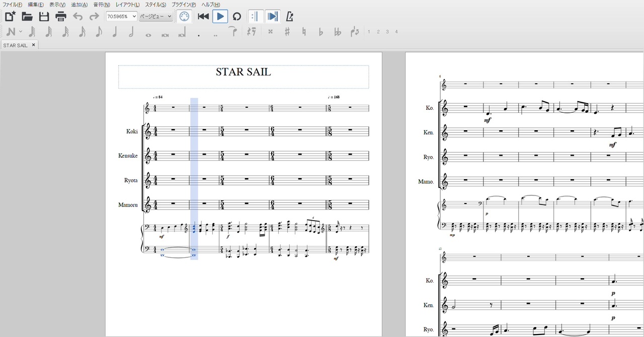Toggle the augmentation dot
Viewport: 644px width, 337px height.
(199, 35)
